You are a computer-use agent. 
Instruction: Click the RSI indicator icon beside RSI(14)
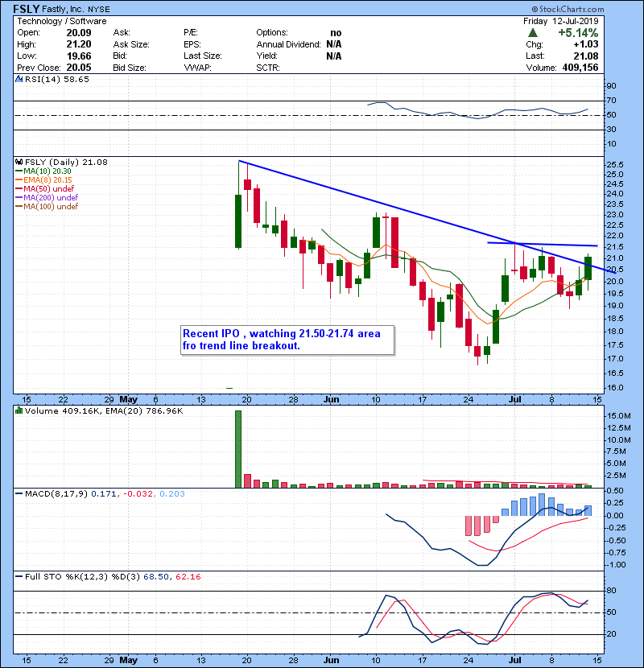pyautogui.click(x=19, y=79)
